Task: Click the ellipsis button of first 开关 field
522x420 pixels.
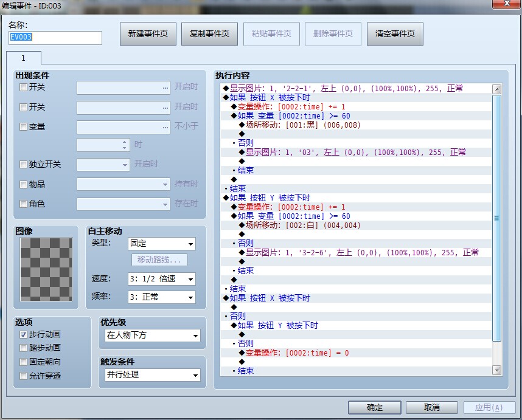Action: 165,88
